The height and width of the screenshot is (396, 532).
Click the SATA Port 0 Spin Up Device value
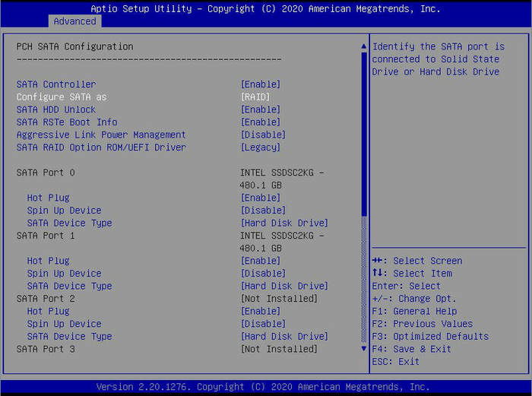tap(263, 211)
